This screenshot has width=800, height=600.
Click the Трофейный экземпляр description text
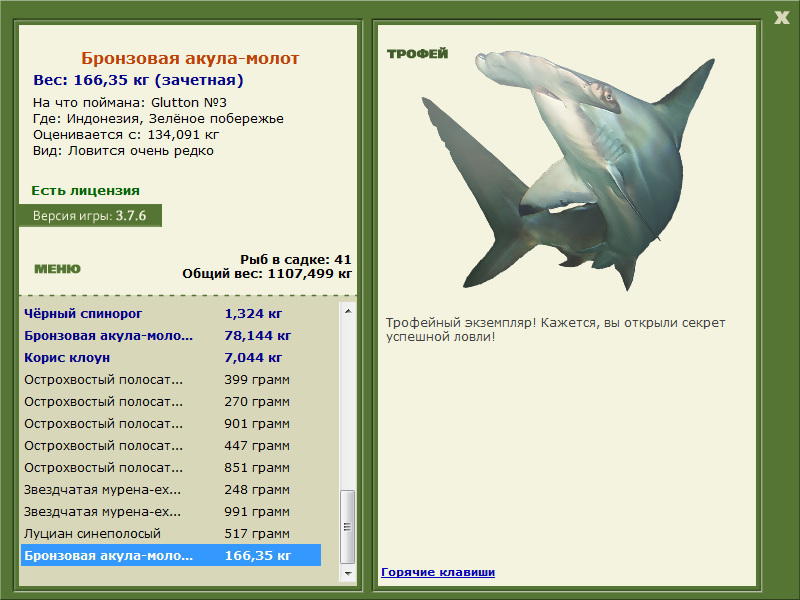pos(556,330)
